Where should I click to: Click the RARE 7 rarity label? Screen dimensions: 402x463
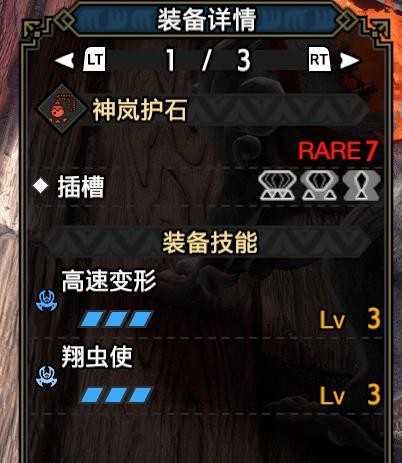coord(338,151)
